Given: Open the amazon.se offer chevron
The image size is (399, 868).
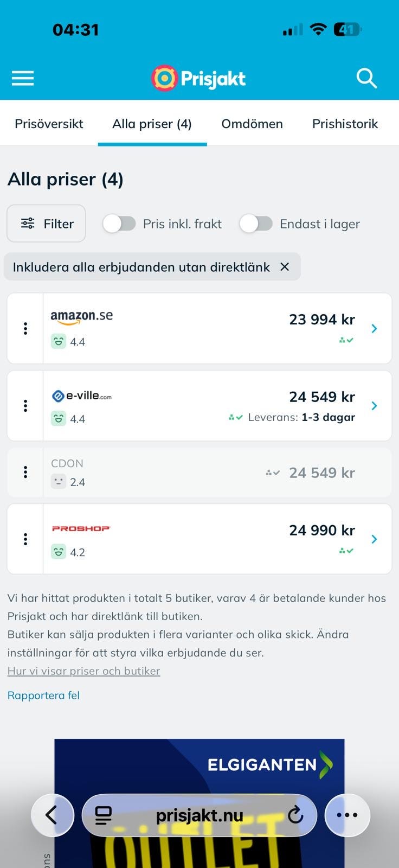Looking at the screenshot, I should click(x=374, y=328).
